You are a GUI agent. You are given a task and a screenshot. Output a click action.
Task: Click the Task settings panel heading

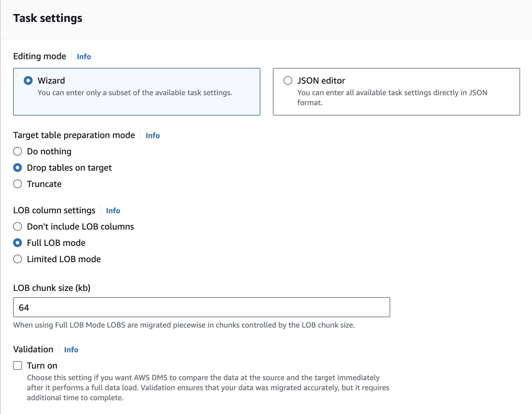48,18
